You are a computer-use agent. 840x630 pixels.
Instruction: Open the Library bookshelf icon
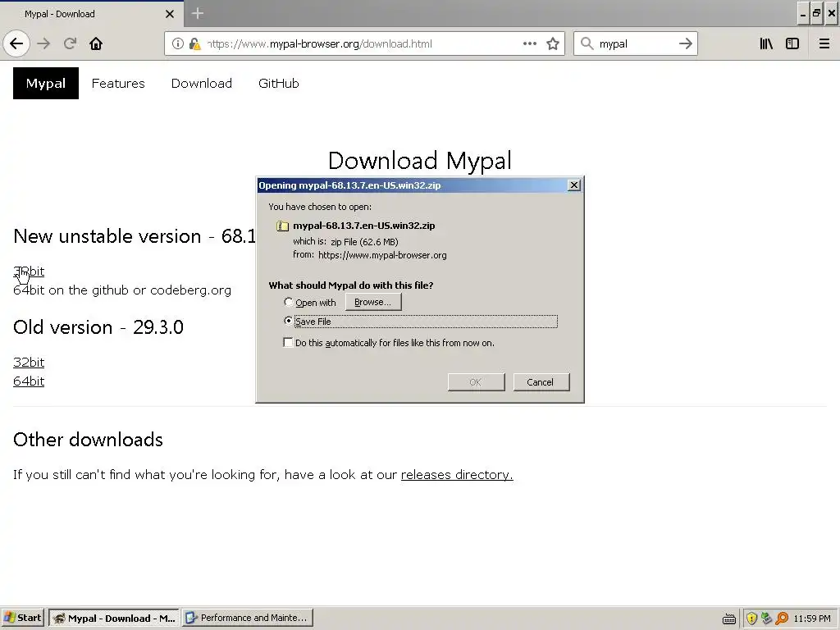[766, 43]
